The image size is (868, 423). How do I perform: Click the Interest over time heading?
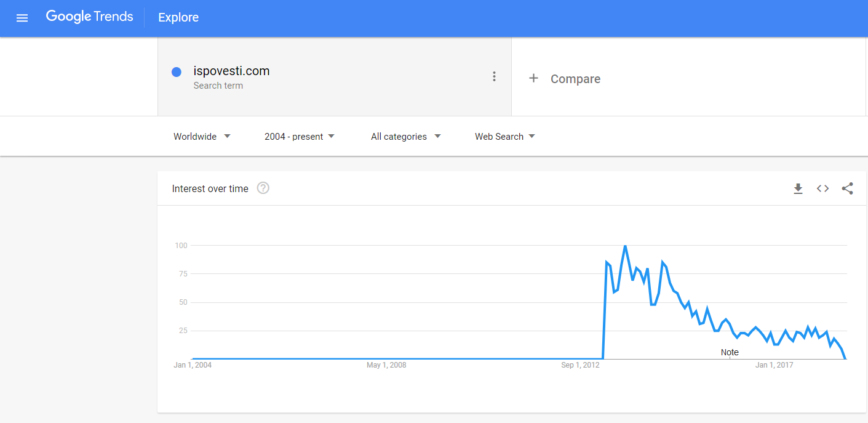[x=210, y=189]
